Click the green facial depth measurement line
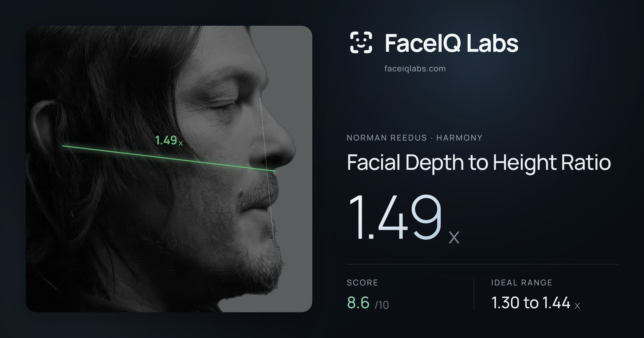The image size is (644, 338). (169, 158)
